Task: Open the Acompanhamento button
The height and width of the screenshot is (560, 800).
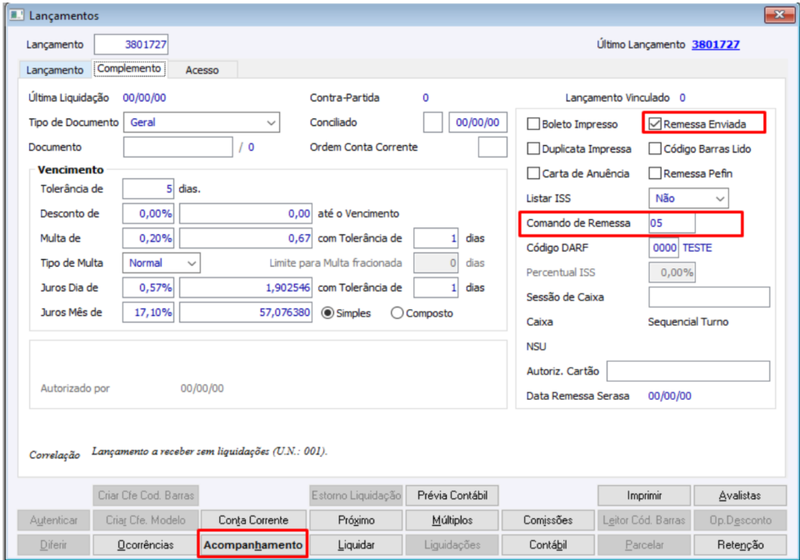Action: tap(253, 545)
